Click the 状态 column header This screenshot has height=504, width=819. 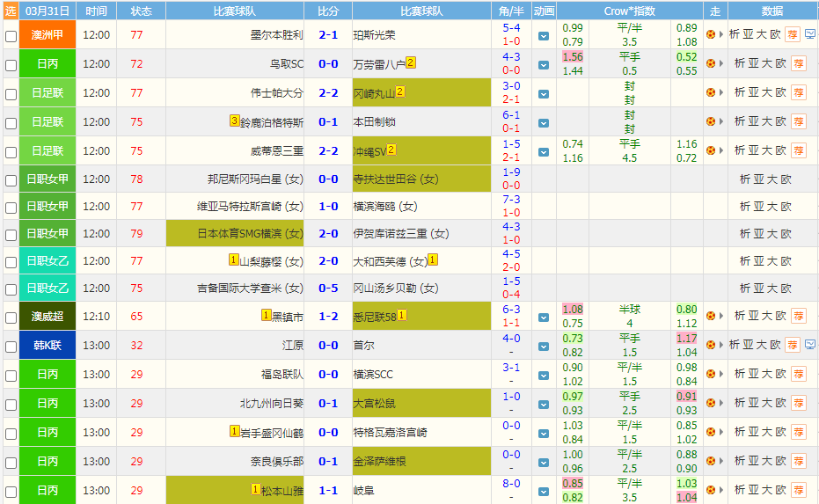click(x=141, y=11)
